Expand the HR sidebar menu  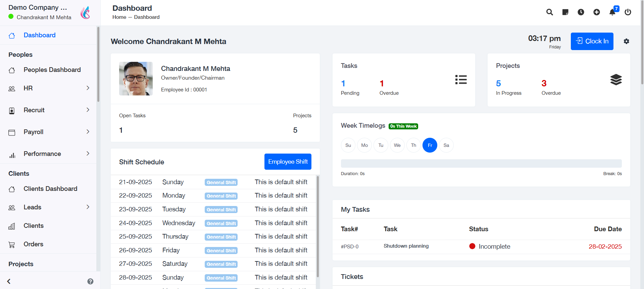point(49,88)
